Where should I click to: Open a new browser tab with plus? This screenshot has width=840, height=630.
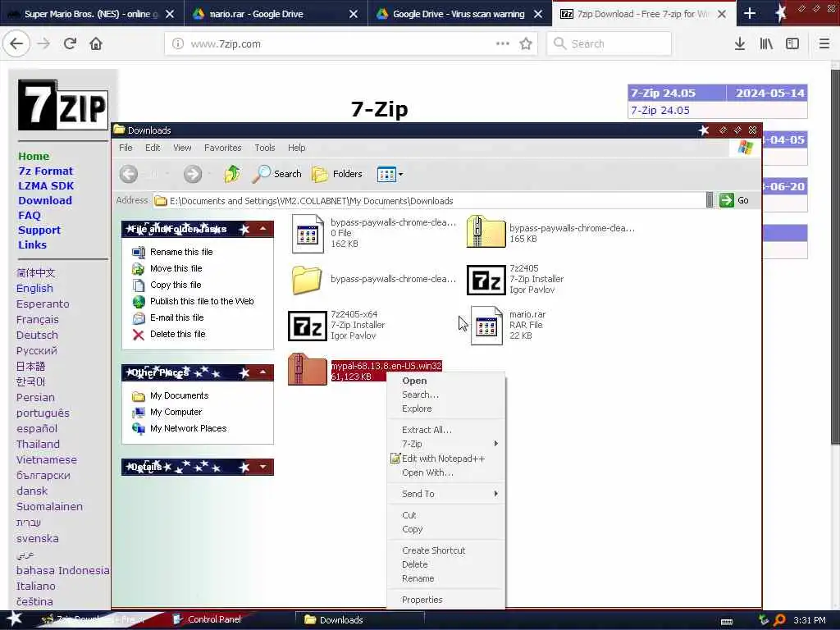pos(750,14)
